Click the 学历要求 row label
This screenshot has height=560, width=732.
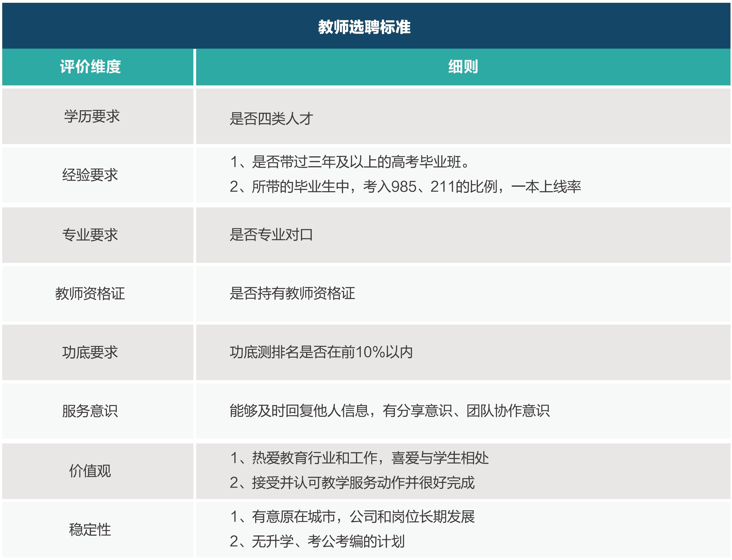(92, 116)
